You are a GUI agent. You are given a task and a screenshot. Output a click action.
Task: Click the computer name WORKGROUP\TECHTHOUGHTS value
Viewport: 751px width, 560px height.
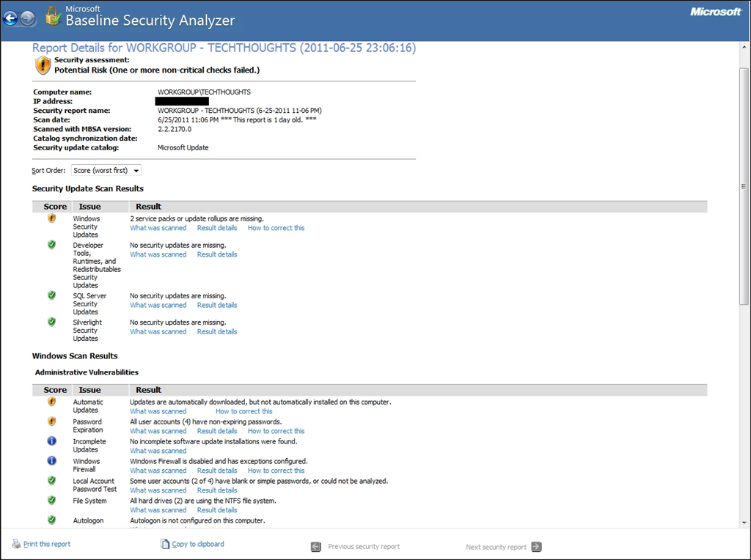point(204,92)
